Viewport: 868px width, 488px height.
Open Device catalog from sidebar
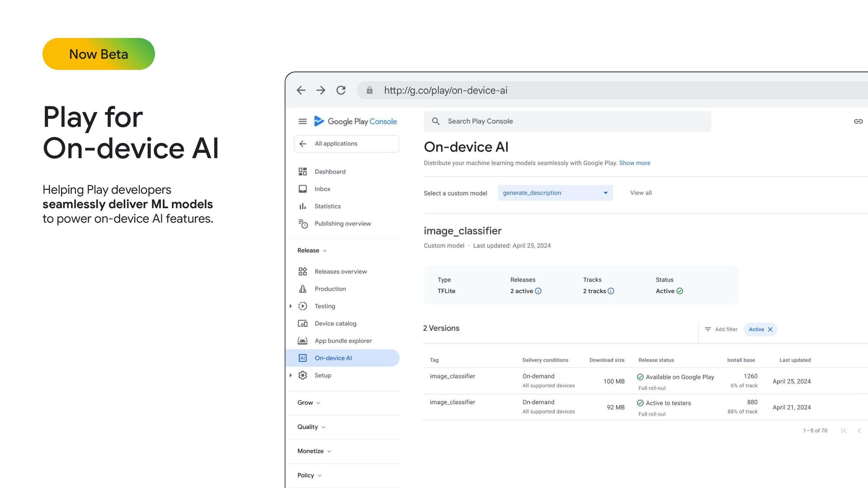pos(335,324)
